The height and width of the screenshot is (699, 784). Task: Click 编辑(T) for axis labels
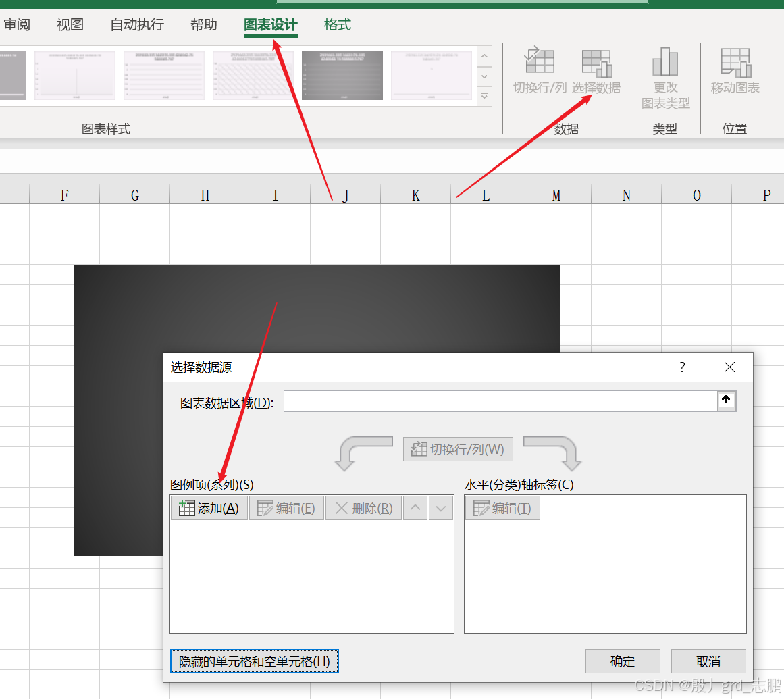pos(502,508)
